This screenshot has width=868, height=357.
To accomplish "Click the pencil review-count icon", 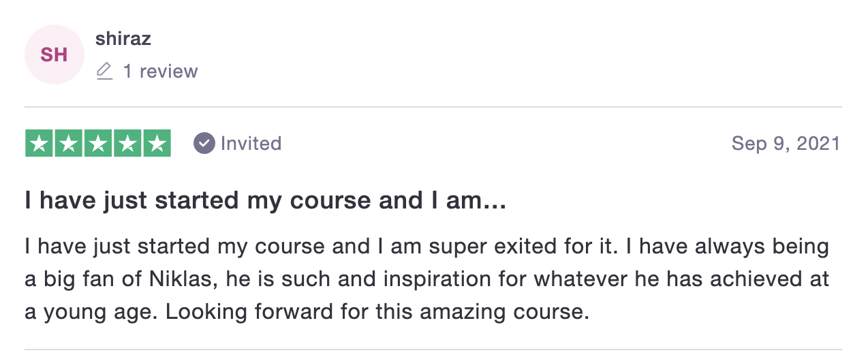I will (104, 71).
